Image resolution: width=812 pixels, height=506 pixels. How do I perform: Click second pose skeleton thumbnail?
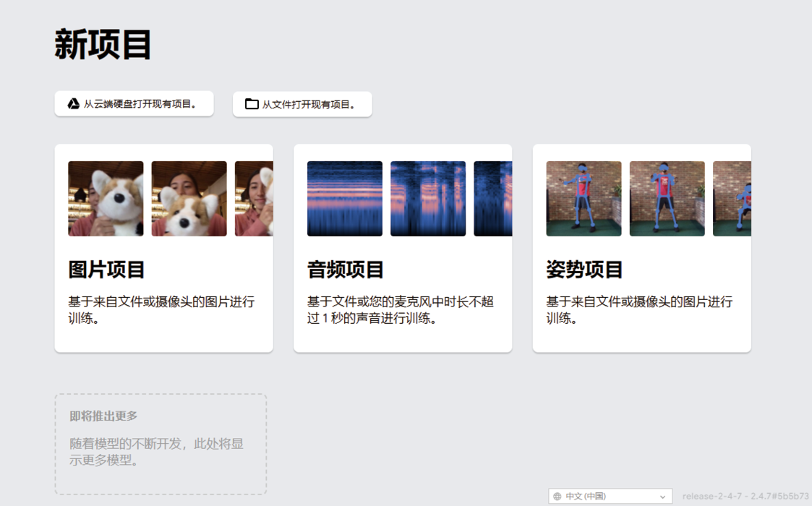(x=667, y=199)
